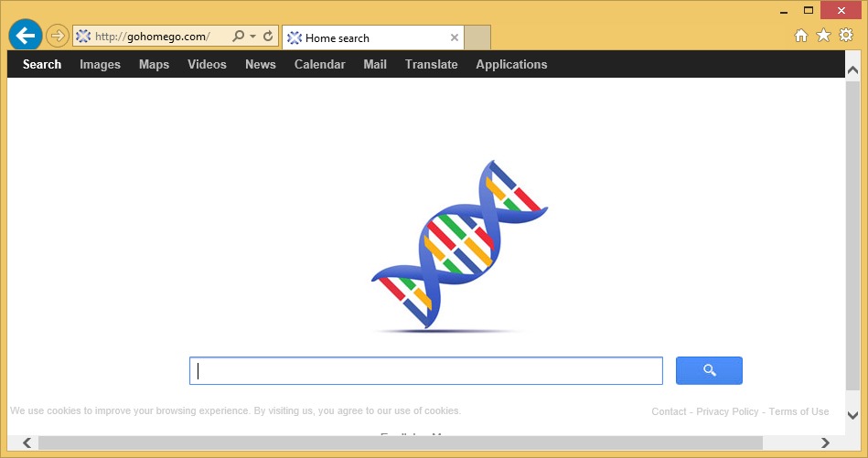This screenshot has height=458, width=868.
Task: Minimize the browser window
Action: tap(784, 11)
